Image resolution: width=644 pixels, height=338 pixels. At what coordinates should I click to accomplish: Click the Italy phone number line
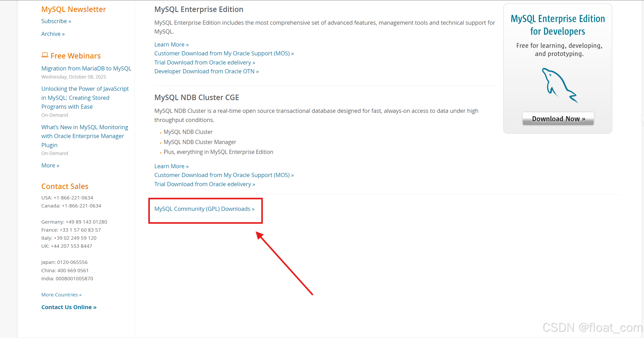pyautogui.click(x=69, y=238)
